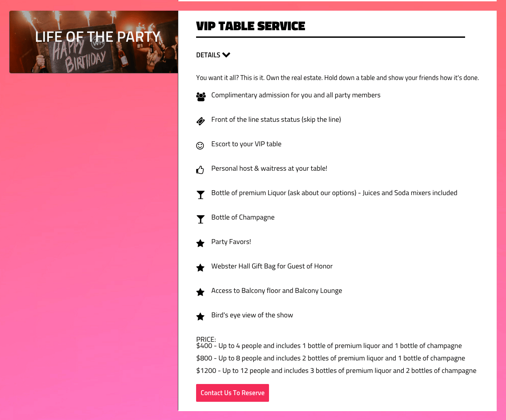Click the VIP TABLE SERVICE heading
Image resolution: width=506 pixels, height=420 pixels.
(250, 26)
